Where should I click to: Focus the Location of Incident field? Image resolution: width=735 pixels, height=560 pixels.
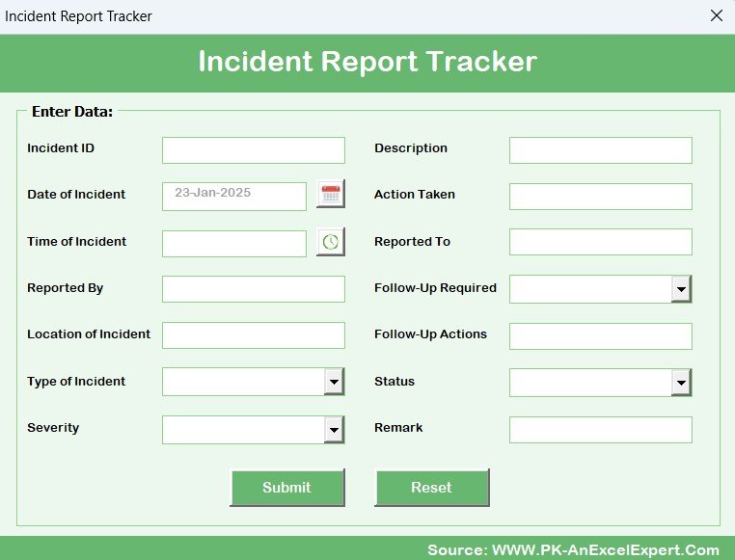(x=254, y=335)
